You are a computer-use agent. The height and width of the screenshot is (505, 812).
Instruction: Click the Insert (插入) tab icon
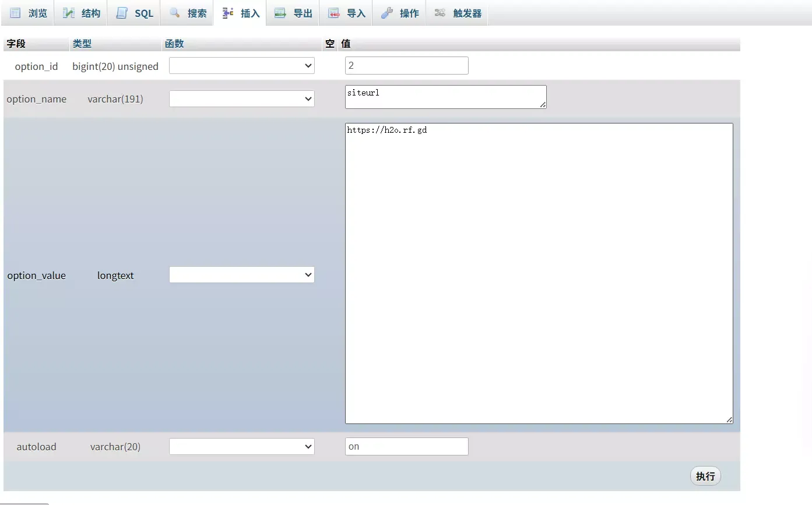point(228,13)
